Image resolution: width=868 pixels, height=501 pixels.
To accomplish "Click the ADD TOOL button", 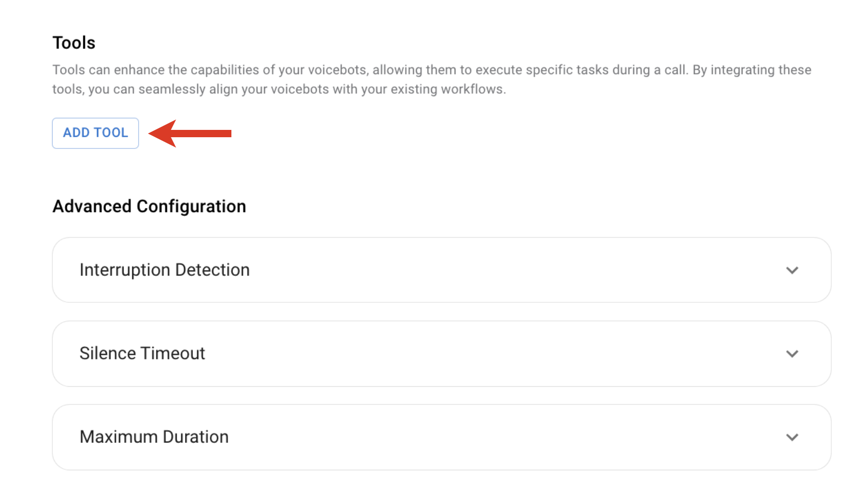I will 95,133.
